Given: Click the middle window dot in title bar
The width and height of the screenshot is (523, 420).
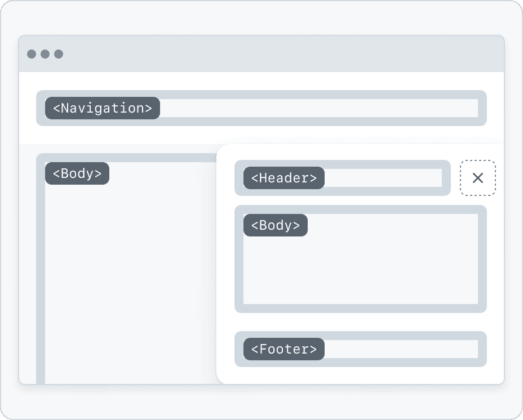Looking at the screenshot, I should tap(45, 54).
